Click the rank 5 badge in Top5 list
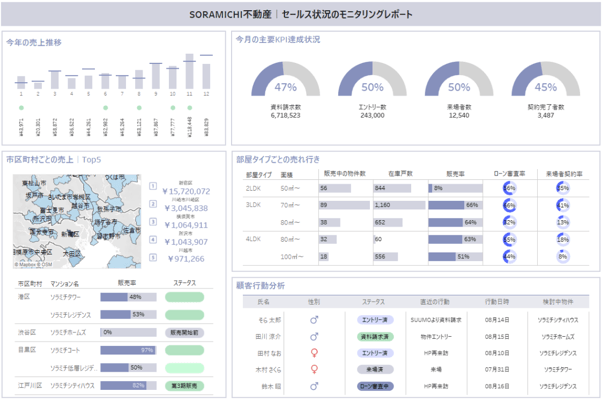 tap(153, 257)
